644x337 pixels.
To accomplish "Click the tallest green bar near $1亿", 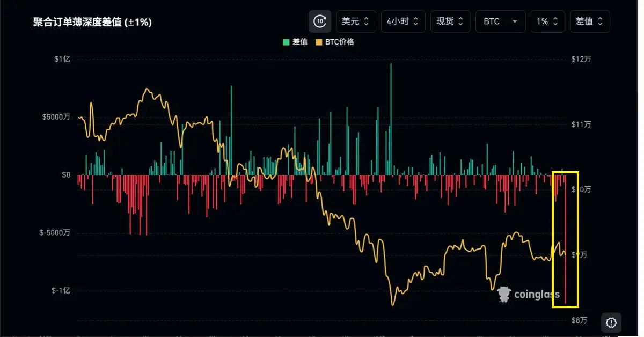I will tap(391, 119).
